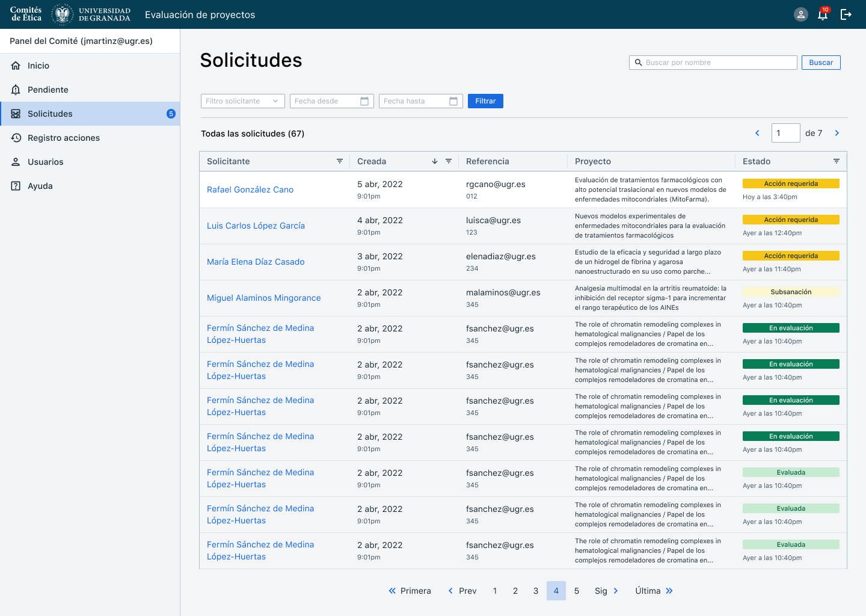Go to next page using top-right chevron
The height and width of the screenshot is (616, 866).
837,133
